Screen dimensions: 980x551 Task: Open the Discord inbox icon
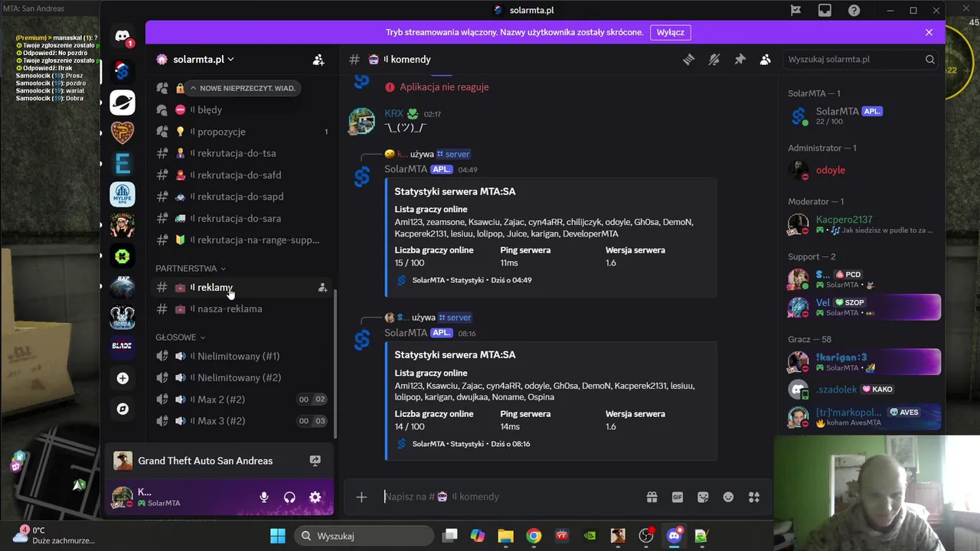825,10
